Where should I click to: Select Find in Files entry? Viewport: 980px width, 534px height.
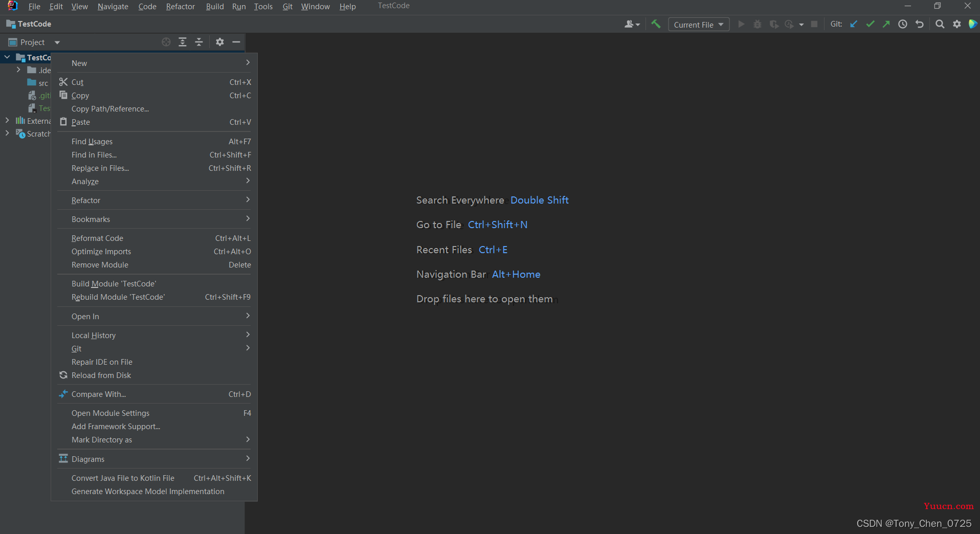pyautogui.click(x=154, y=154)
